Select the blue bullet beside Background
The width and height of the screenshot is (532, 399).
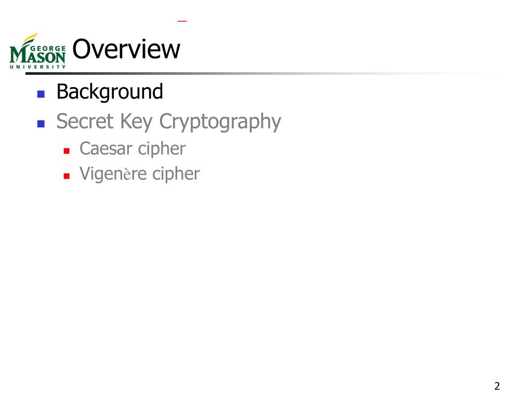coord(41,94)
